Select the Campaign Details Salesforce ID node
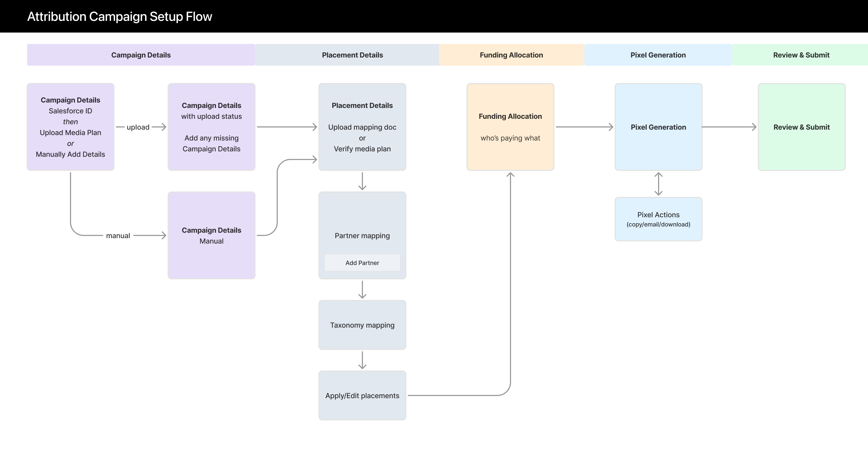Viewport: 868px width, 460px height. coord(71,127)
